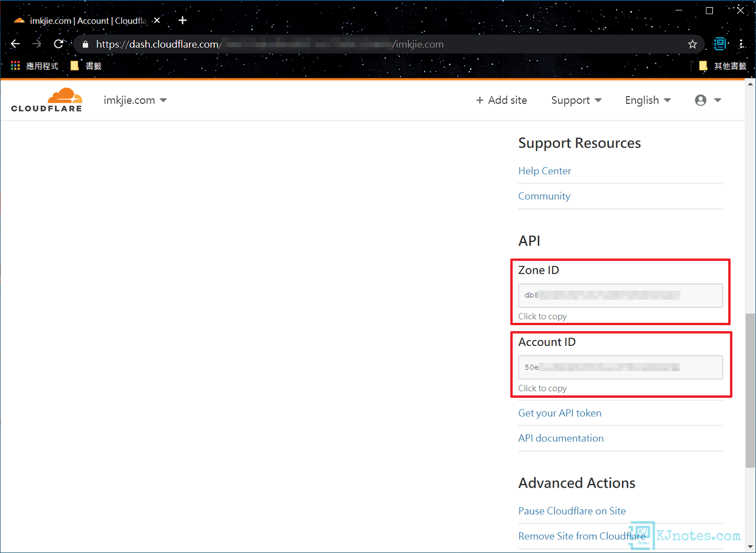Go back using browser back arrow
The width and height of the screenshot is (756, 553).
point(15,44)
